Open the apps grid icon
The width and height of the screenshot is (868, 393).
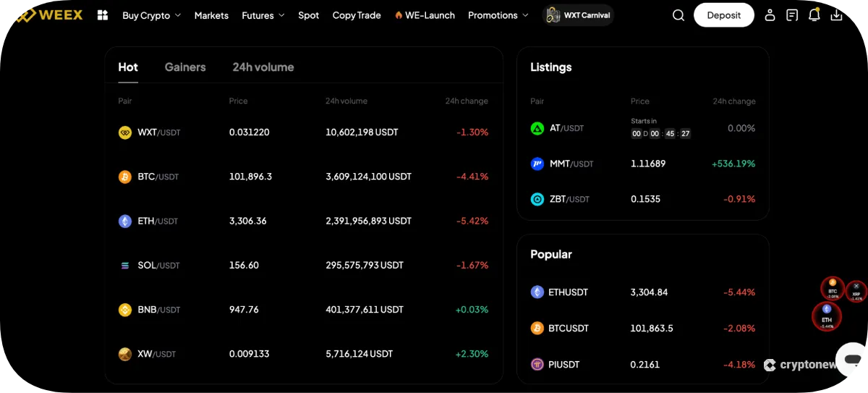[x=103, y=15]
